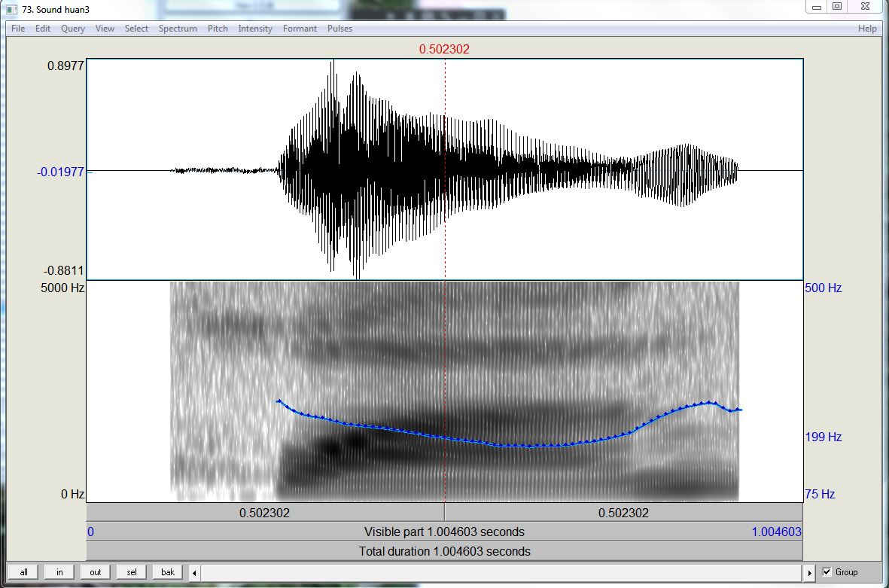This screenshot has height=588, width=889.
Task: Open the Formant menu
Action: click(x=300, y=29)
